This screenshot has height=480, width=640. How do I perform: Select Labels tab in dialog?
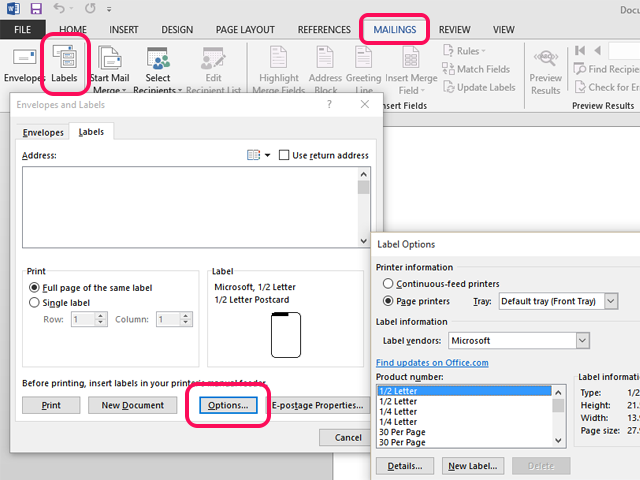tap(91, 132)
